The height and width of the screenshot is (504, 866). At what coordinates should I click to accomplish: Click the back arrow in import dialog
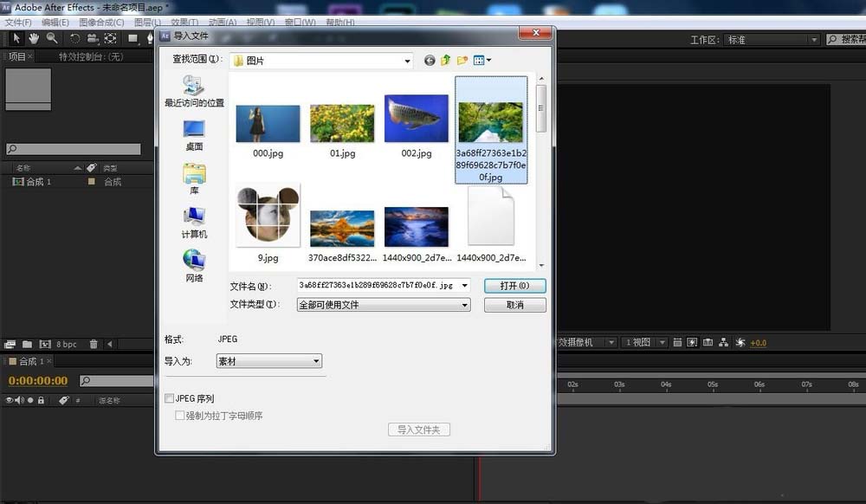coord(430,60)
